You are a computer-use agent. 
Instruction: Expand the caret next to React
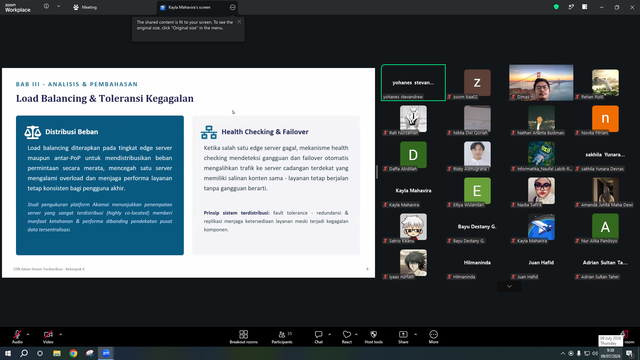(x=356, y=334)
